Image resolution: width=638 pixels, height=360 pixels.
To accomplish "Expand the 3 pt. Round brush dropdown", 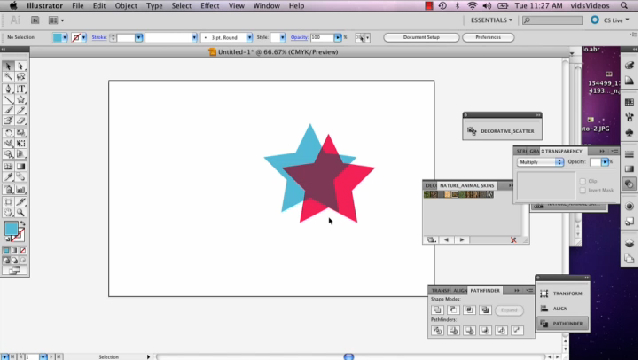I will click(x=249, y=37).
